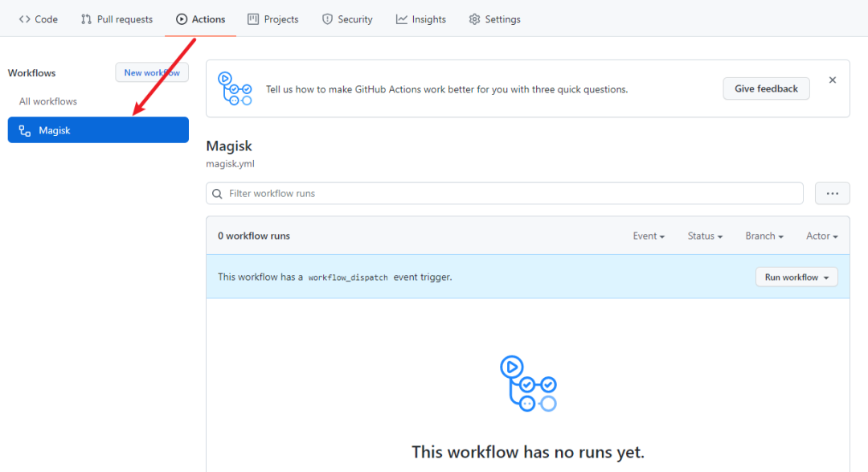The width and height of the screenshot is (868, 472).
Task: Open the Event filter dropdown
Action: (649, 236)
